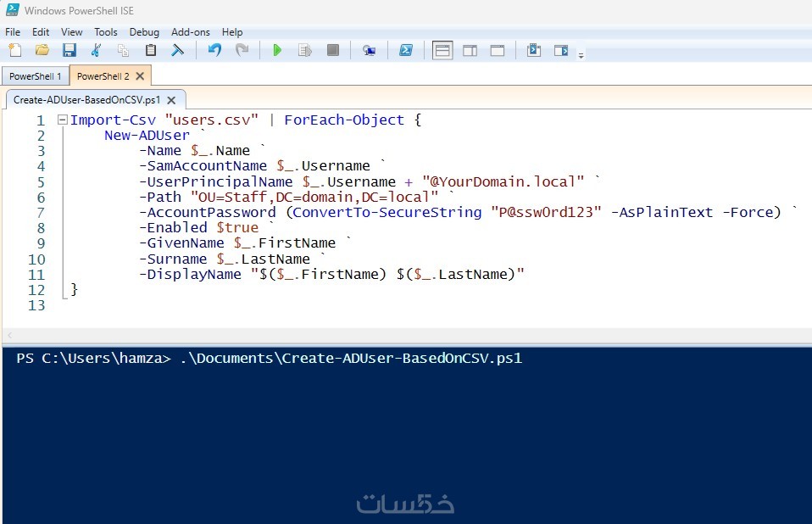
Task: Undo the last edit
Action: [214, 50]
